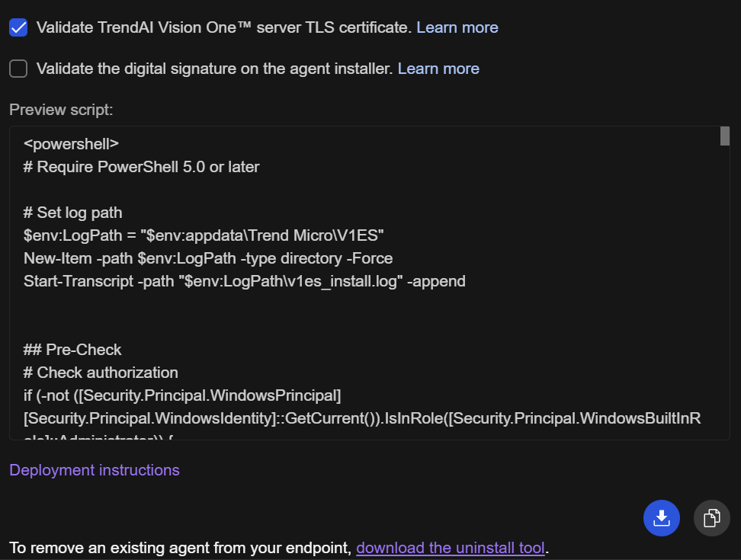Image resolution: width=741 pixels, height=560 pixels.
Task: Click the '# Check authorization' comment line
Action: click(x=101, y=373)
